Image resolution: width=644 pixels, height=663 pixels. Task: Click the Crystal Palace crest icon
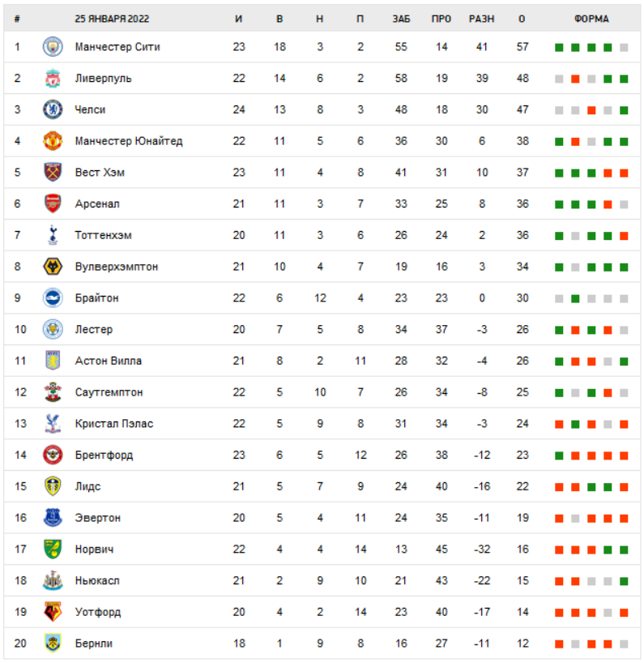click(x=53, y=424)
